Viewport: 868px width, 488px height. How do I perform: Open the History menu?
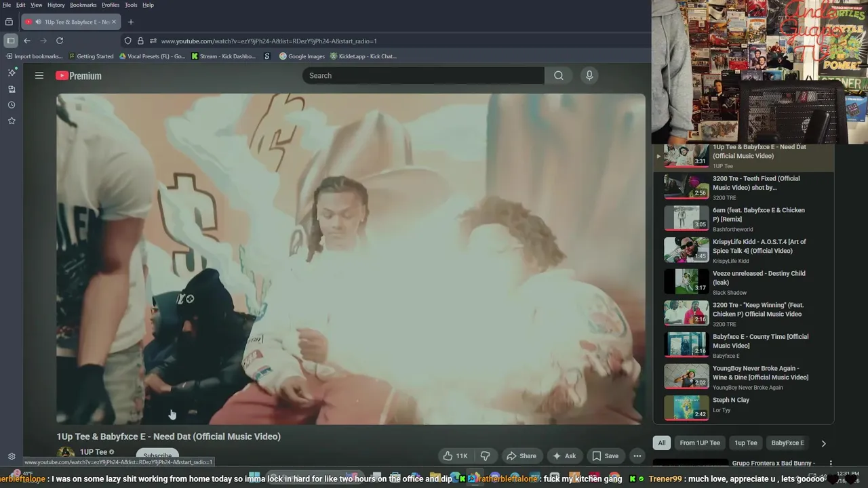[x=56, y=5]
